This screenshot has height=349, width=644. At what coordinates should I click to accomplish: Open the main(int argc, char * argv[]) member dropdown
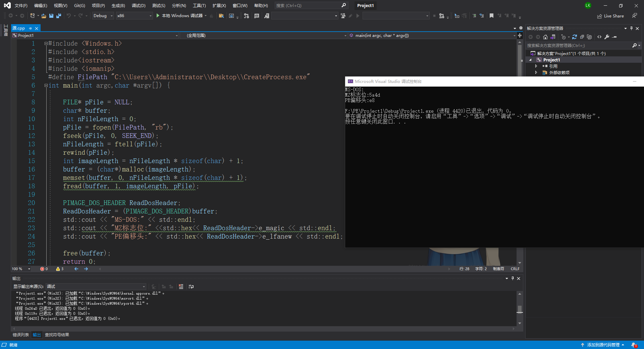[432, 35]
